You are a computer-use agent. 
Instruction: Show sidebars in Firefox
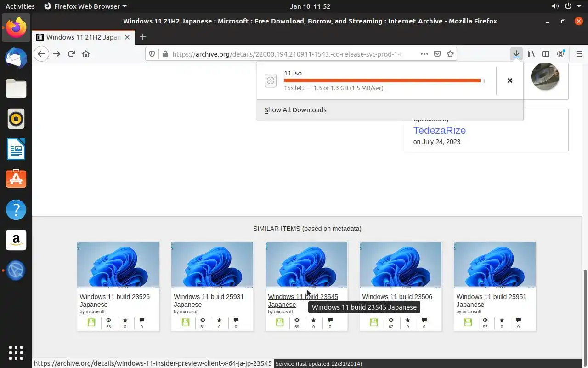coord(546,54)
